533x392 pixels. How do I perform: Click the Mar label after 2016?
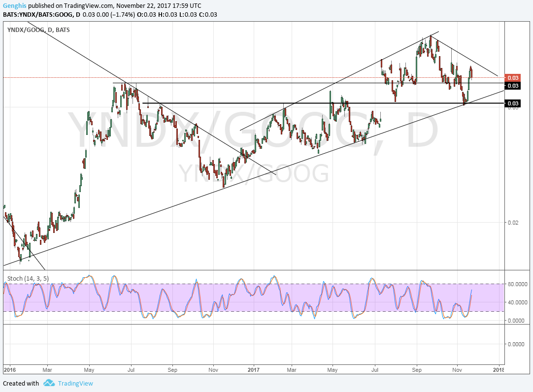coord(47,369)
